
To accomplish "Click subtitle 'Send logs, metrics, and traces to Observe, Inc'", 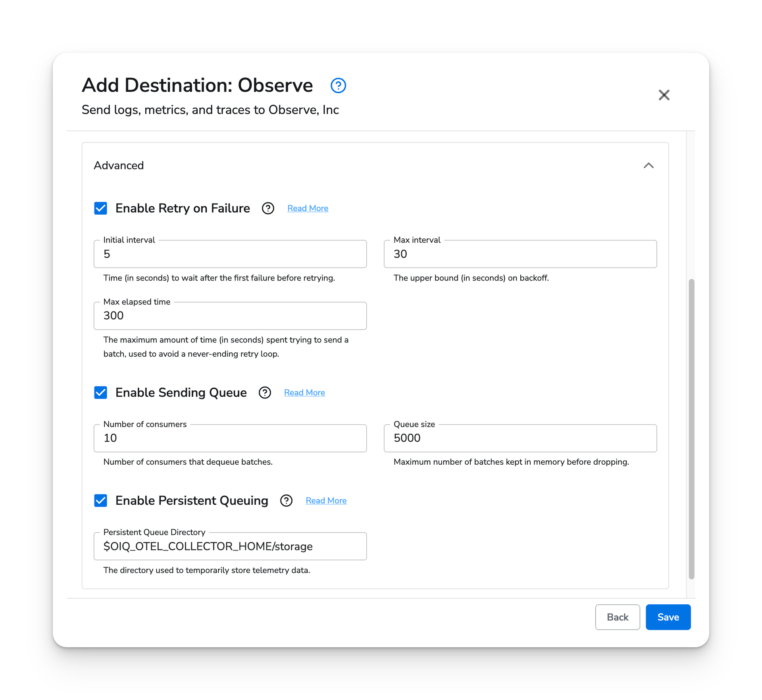I will tap(210, 110).
